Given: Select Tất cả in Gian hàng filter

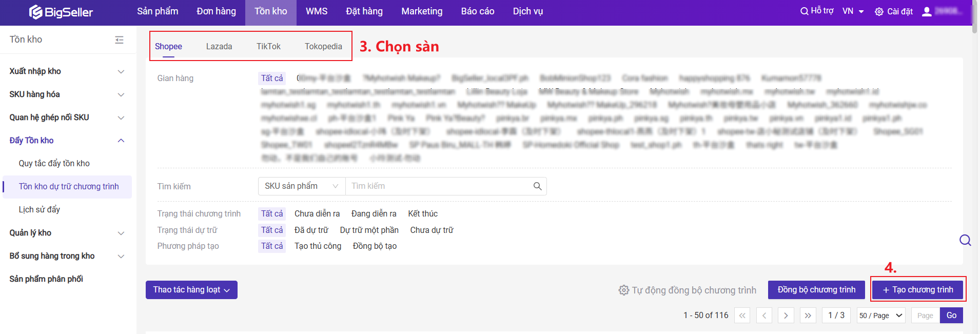Looking at the screenshot, I should [x=272, y=78].
